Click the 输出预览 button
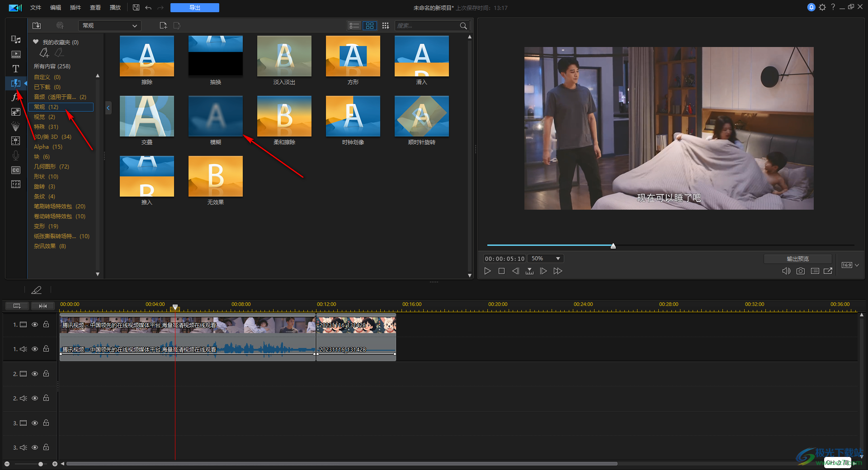 798,258
